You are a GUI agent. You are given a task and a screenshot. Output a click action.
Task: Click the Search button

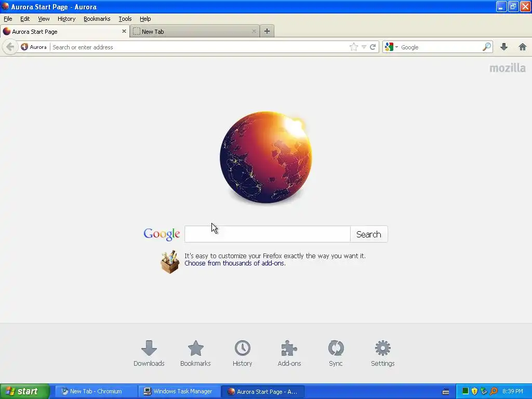pyautogui.click(x=369, y=234)
